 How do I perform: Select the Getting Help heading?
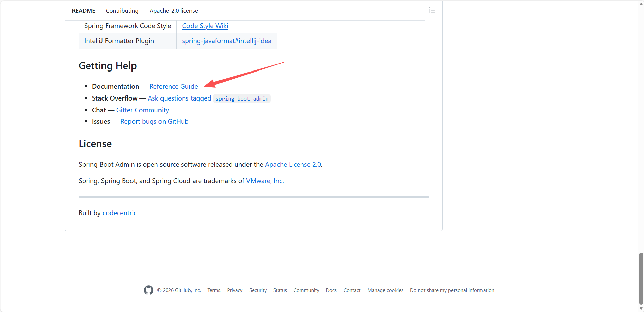pos(108,66)
